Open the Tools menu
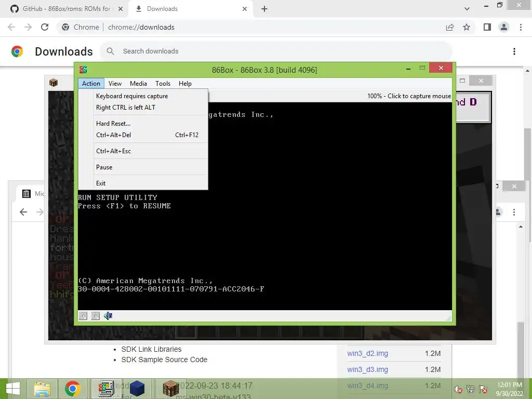This screenshot has height=399, width=532. click(x=163, y=84)
